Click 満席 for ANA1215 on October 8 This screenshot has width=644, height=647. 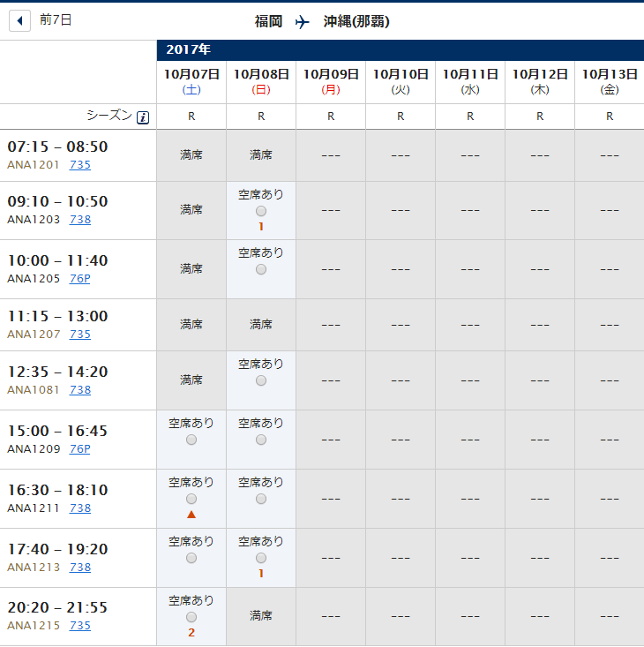click(261, 616)
